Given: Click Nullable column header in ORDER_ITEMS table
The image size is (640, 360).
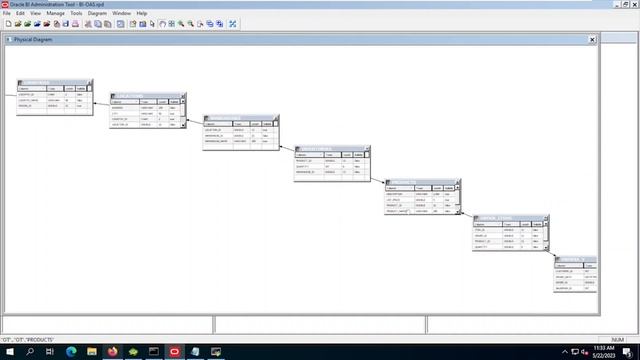Looking at the screenshot, I should [537, 224].
